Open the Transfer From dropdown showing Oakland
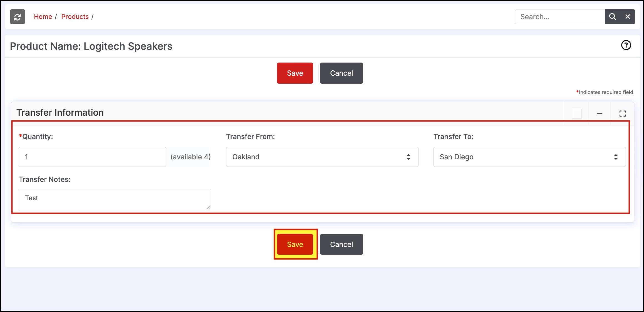The image size is (644, 312). pos(322,157)
